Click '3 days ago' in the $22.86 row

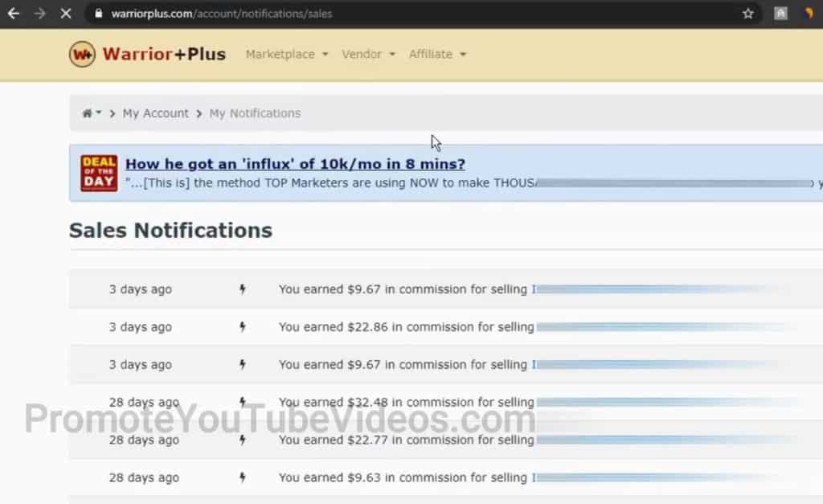pos(140,327)
